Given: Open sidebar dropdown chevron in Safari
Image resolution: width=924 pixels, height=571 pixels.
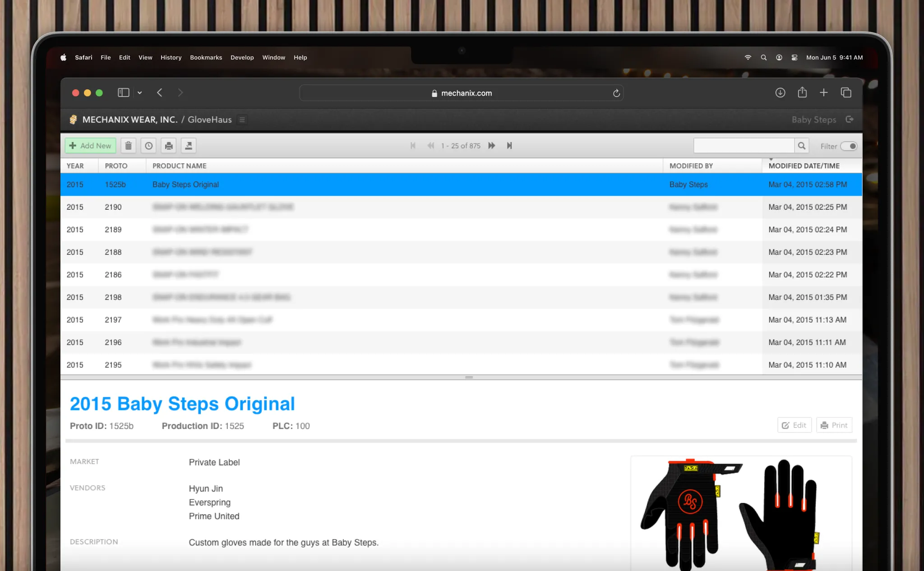Looking at the screenshot, I should (x=140, y=93).
